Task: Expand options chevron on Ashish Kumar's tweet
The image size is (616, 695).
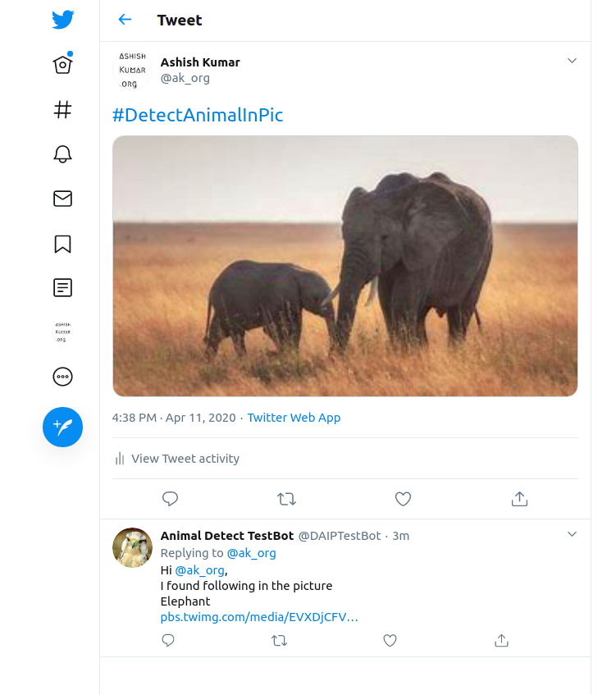Action: tap(573, 61)
